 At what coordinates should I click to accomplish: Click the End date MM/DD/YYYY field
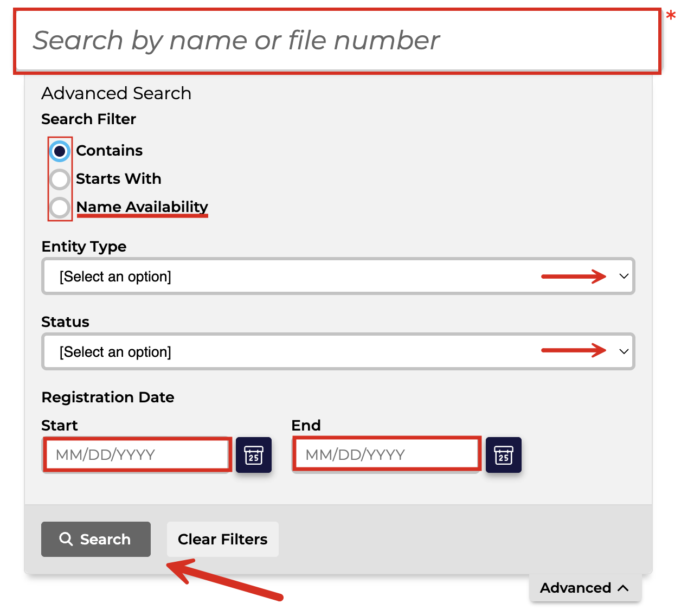387,455
